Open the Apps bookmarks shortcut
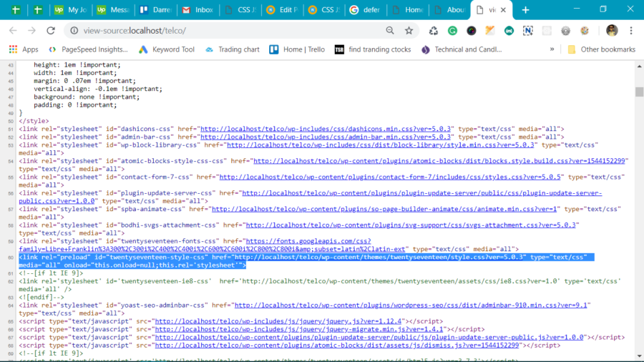 pyautogui.click(x=24, y=49)
